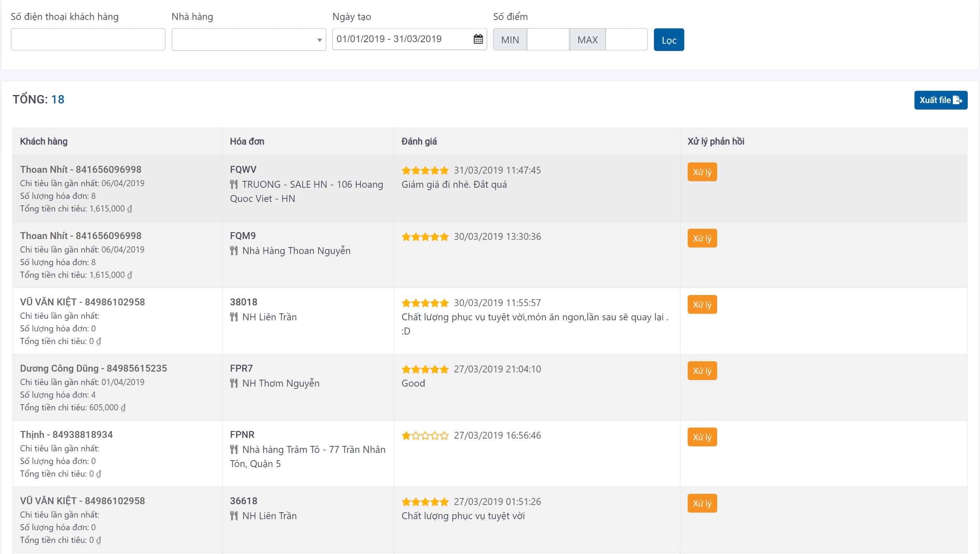This screenshot has height=554, width=980.
Task: Click the star rating for the 27/03/2019 21:04:10 review
Action: (425, 369)
